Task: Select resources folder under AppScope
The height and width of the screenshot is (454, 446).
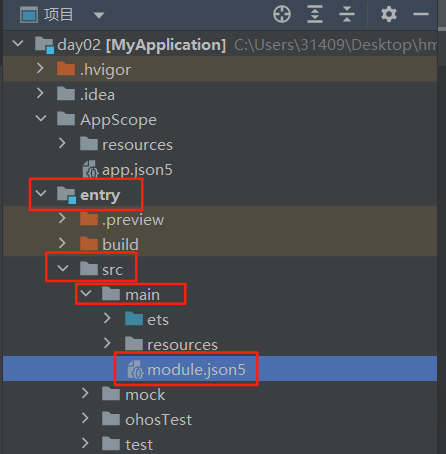Action: (x=137, y=145)
